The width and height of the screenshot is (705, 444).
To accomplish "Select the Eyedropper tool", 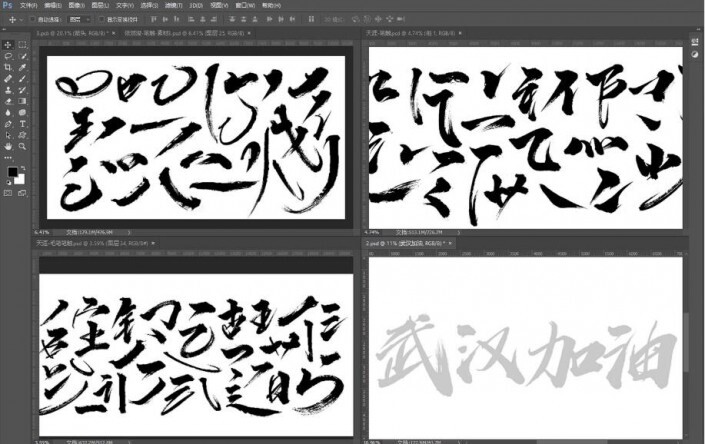I will click(x=22, y=67).
